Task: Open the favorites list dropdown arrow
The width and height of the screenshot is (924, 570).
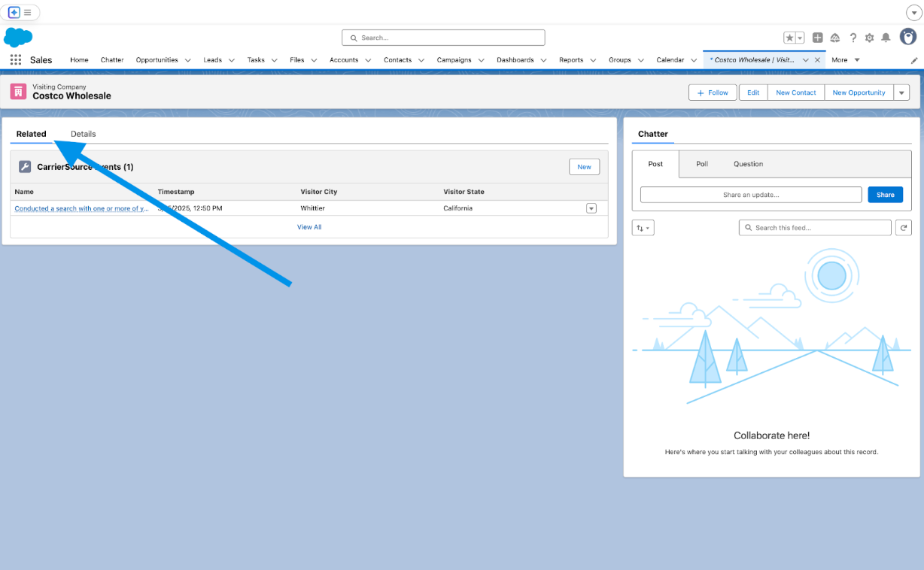Action: coord(800,38)
